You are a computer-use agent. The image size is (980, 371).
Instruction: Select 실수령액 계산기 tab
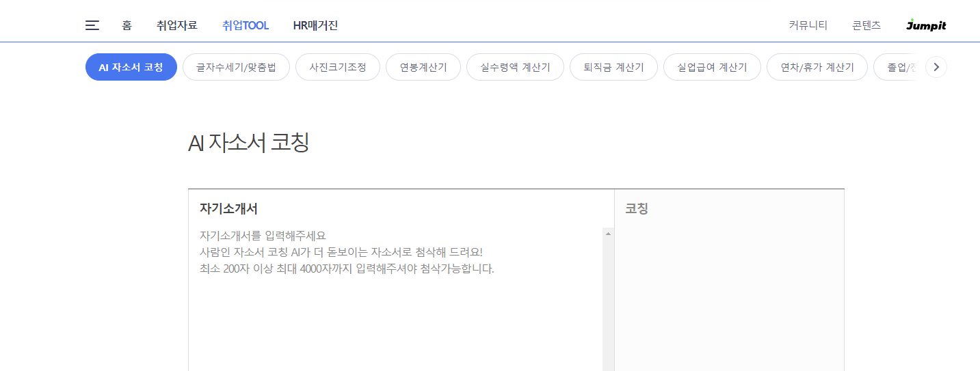(x=515, y=67)
